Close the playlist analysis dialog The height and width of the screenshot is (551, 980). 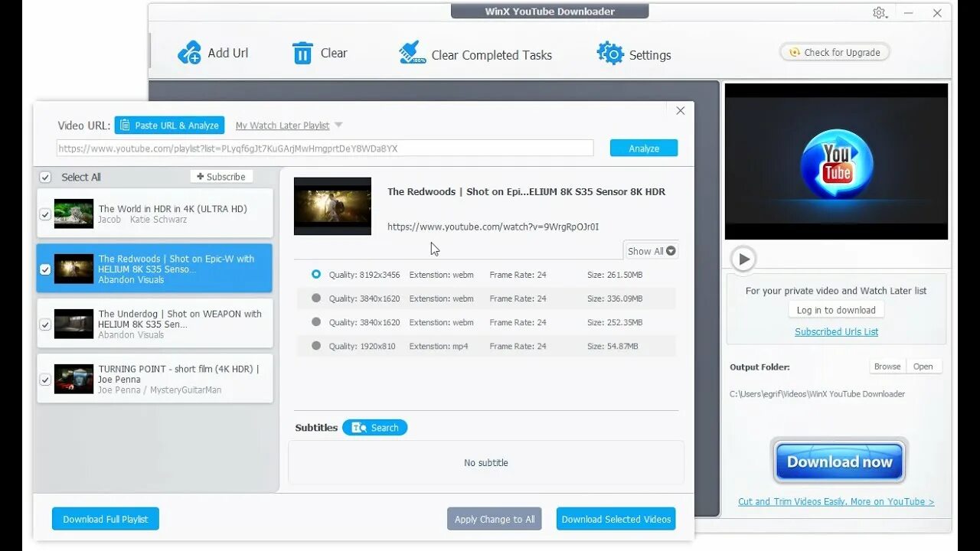tap(680, 111)
